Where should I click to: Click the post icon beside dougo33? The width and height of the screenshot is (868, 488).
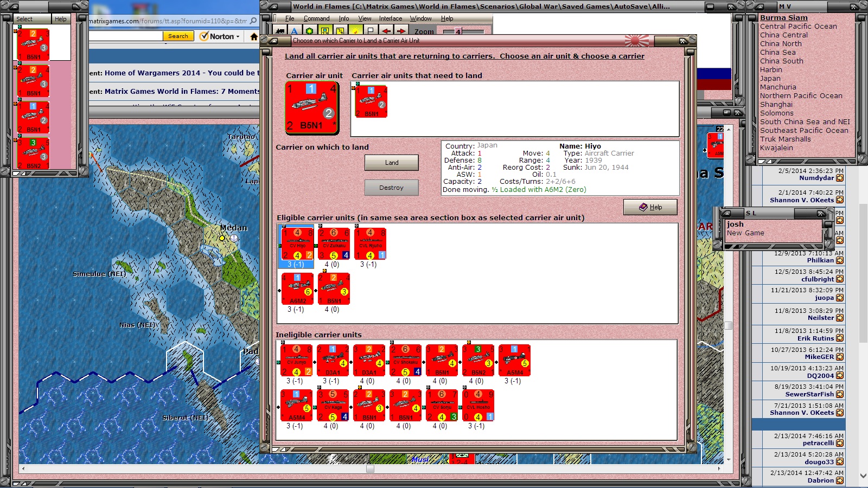click(x=840, y=462)
